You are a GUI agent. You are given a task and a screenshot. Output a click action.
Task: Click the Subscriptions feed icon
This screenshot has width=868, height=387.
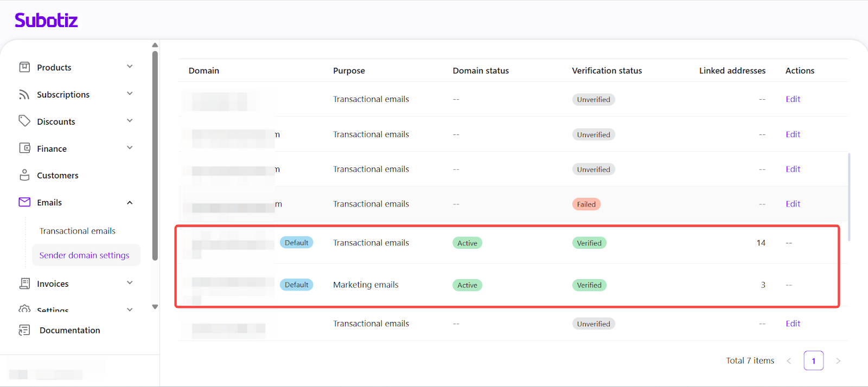coord(24,94)
